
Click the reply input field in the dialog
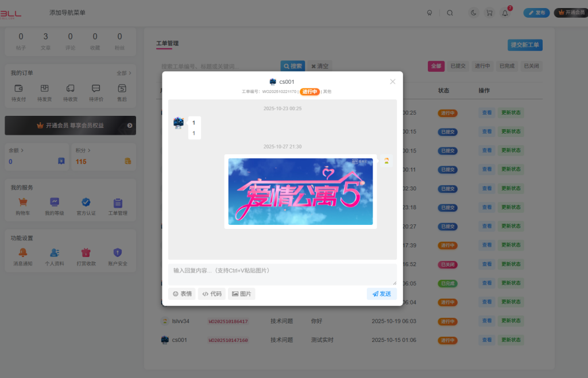[x=281, y=274]
